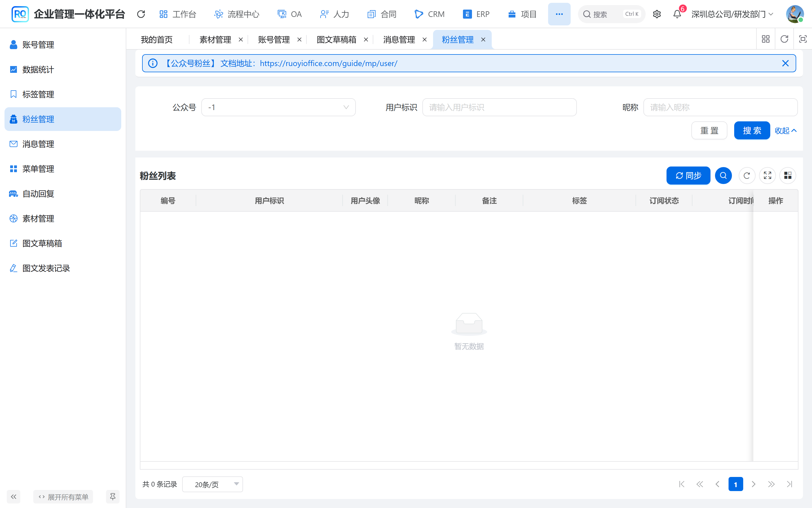The height and width of the screenshot is (508, 812).
Task: Open the 20条/页 page size dropdown
Action: (212, 484)
